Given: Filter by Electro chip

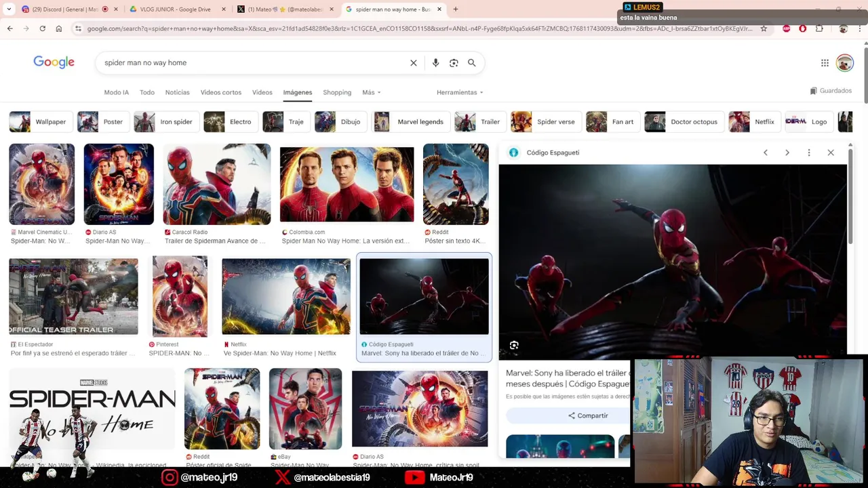Looking at the screenshot, I should pos(230,122).
